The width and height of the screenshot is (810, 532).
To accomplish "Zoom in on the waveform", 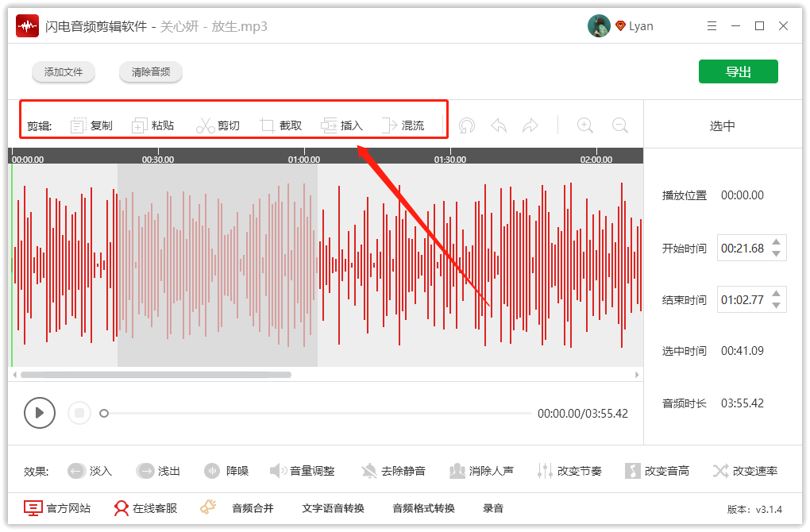I will click(584, 125).
